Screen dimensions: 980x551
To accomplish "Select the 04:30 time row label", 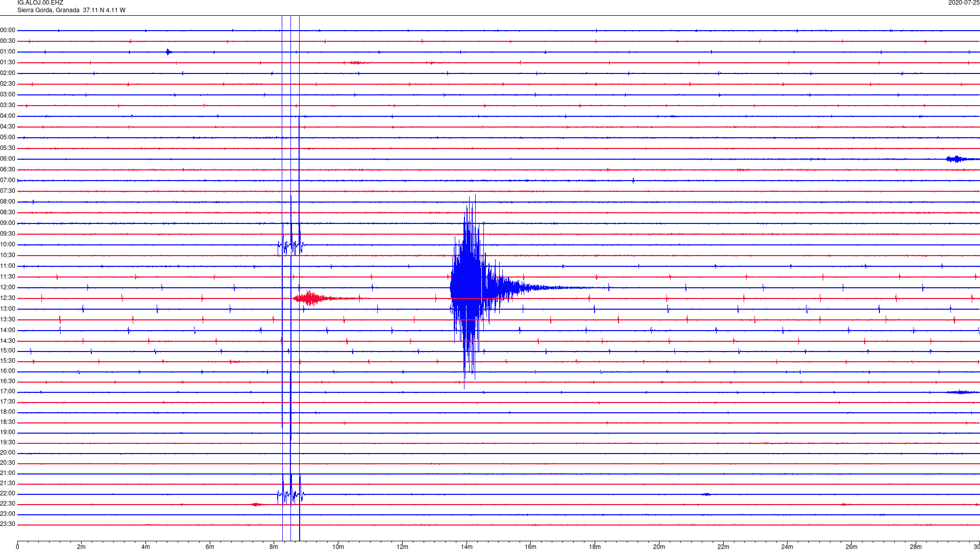I will point(8,127).
